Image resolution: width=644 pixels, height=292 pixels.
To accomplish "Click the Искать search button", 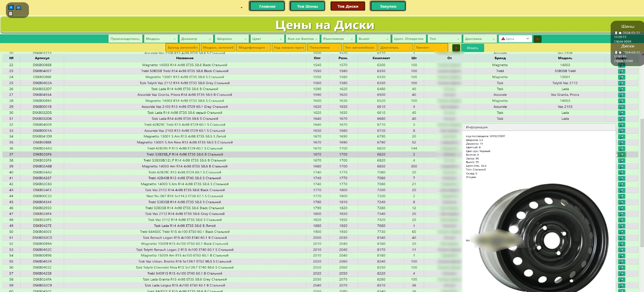I will point(473,48).
